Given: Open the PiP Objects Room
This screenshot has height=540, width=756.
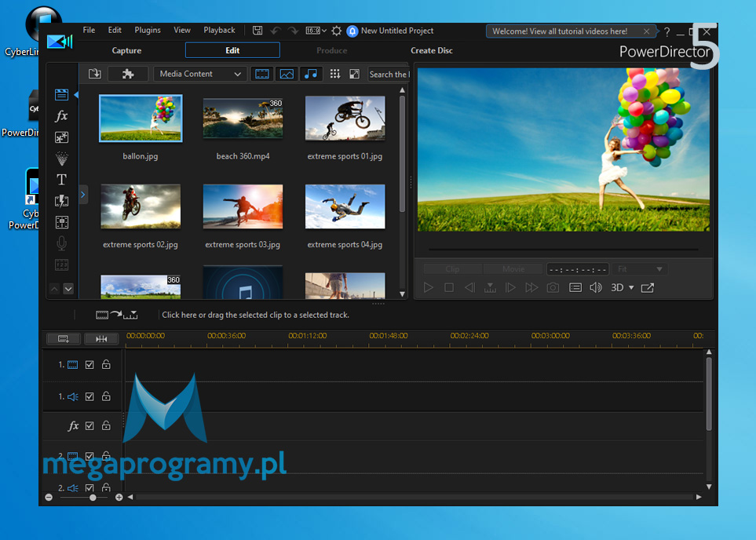Looking at the screenshot, I should pyautogui.click(x=62, y=137).
